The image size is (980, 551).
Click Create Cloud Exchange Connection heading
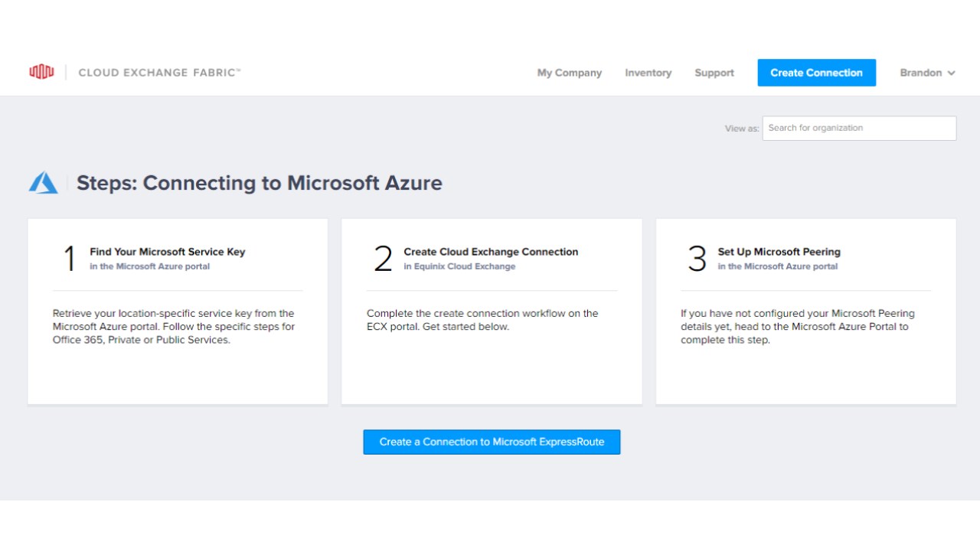[491, 252]
